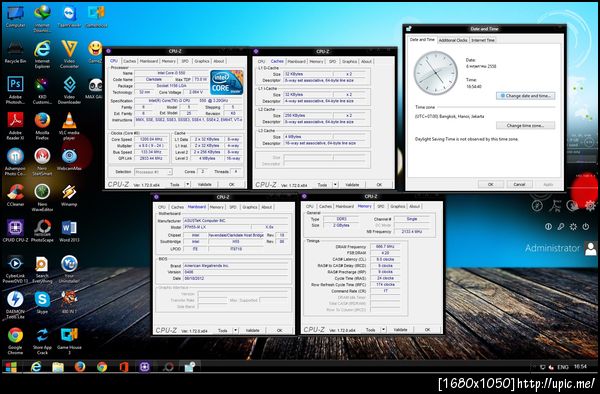Click the analog clock in Date and Time
The height and width of the screenshot is (394, 600).
coord(435,73)
